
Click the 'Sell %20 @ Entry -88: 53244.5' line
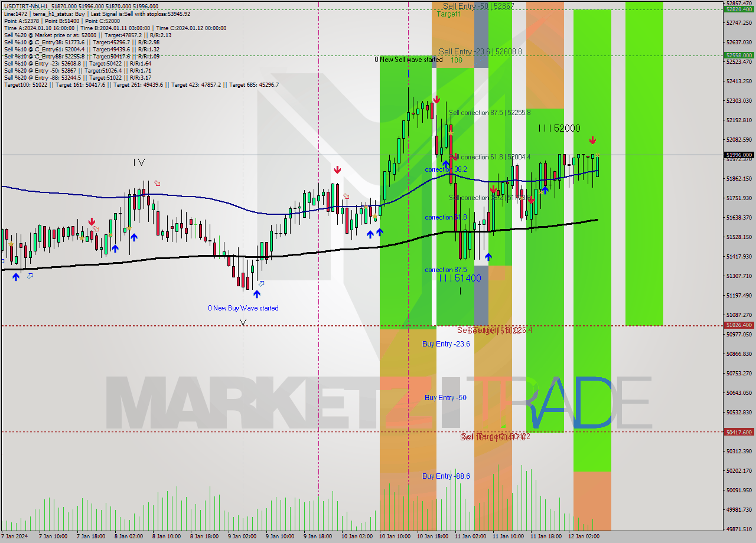coord(77,78)
